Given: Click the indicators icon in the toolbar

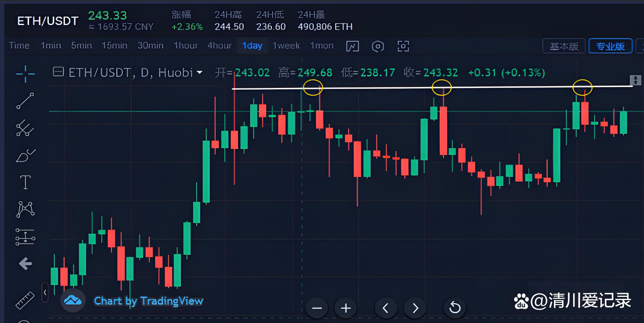Looking at the screenshot, I should 378,46.
